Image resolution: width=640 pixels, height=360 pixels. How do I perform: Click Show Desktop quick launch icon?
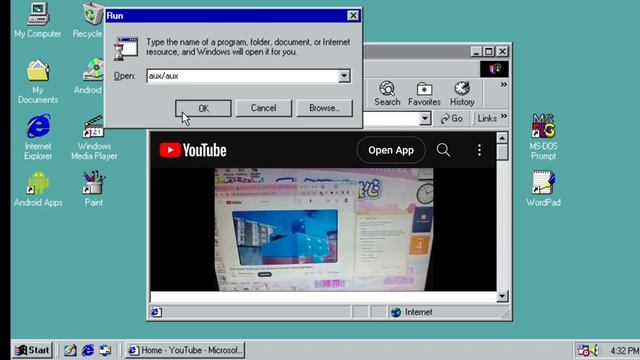(70, 350)
